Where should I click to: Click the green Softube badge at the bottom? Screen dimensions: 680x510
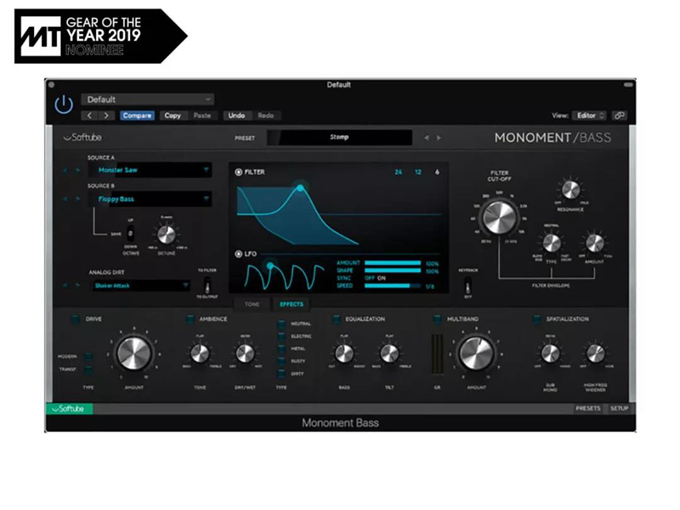(69, 409)
